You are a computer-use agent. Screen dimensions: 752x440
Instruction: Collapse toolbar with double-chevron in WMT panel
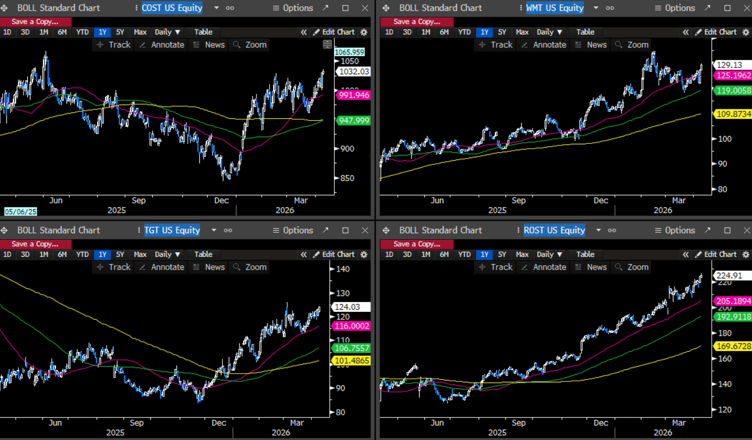point(685,32)
